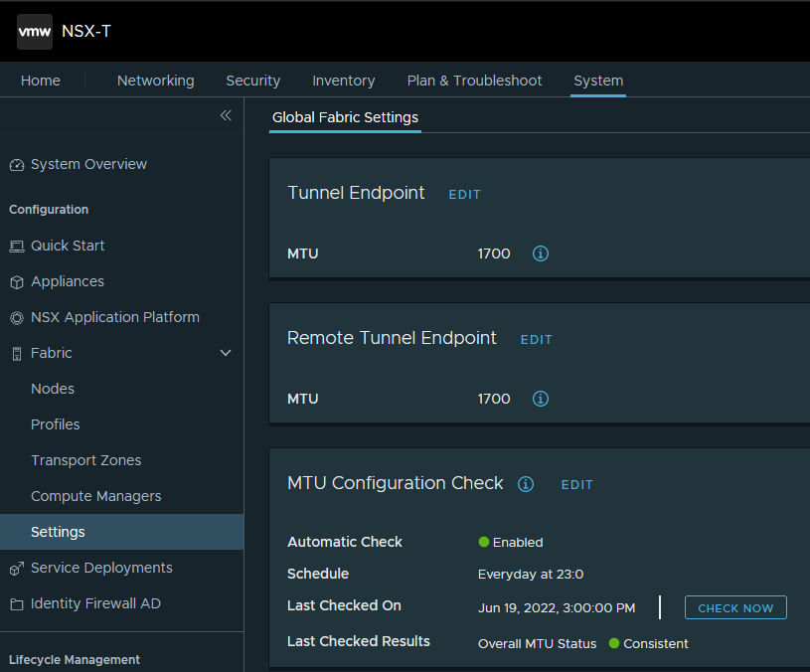Collapse the left navigation panel with double chevron
The width and height of the screenshot is (810, 672).
(x=226, y=115)
